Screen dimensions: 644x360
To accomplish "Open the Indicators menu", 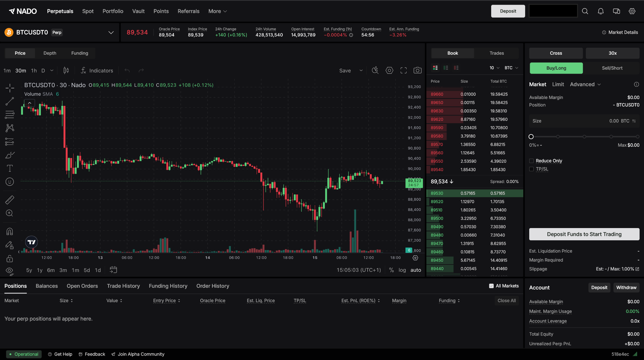I will tap(97, 70).
